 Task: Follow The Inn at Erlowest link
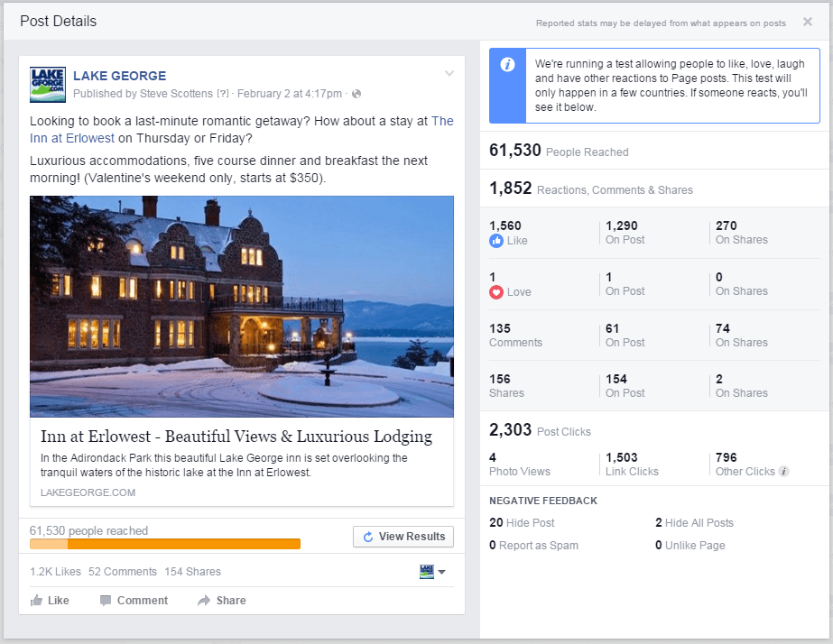pyautogui.click(x=242, y=130)
